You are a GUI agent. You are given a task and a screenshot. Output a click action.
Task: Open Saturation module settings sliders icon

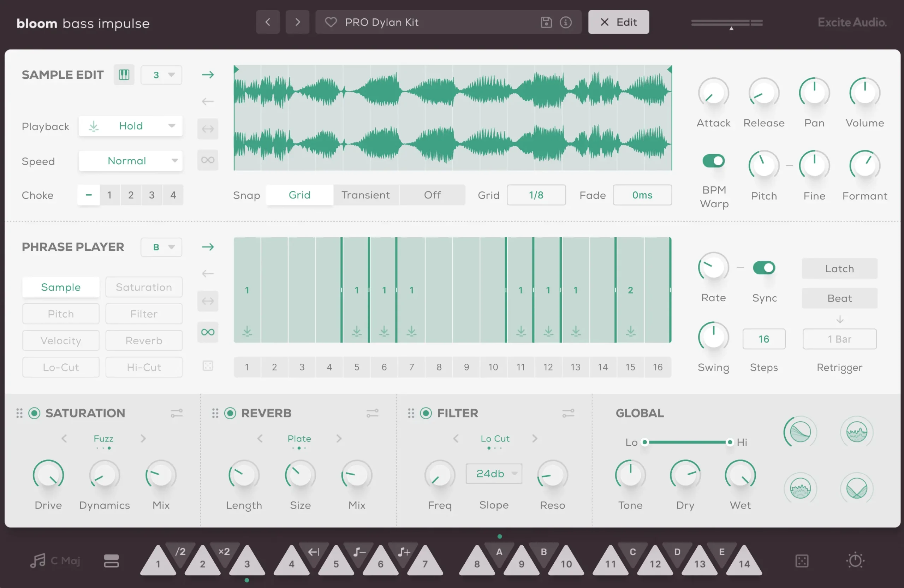click(x=177, y=413)
